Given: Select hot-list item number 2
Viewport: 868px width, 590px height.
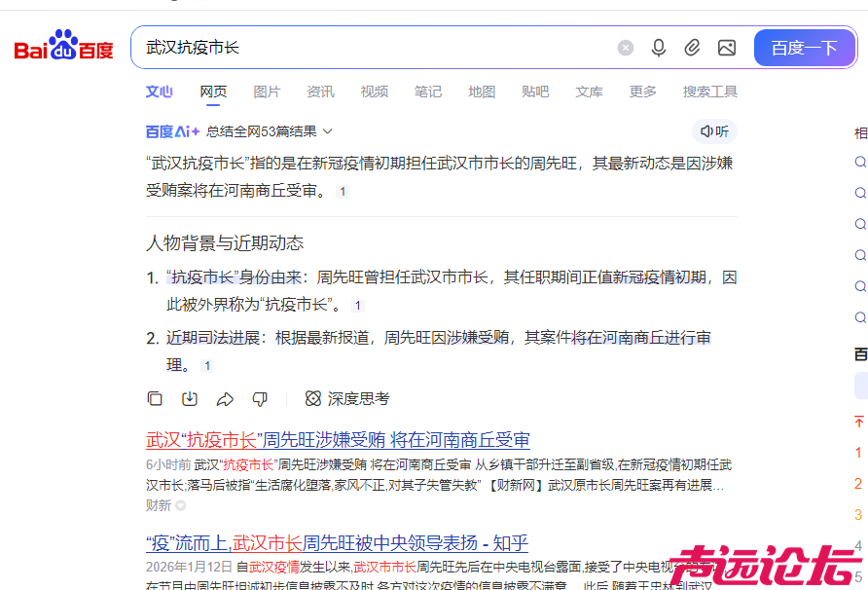Looking at the screenshot, I should click(858, 484).
